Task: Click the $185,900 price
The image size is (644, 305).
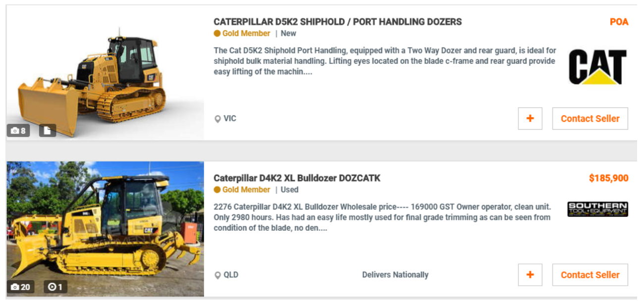Action: point(608,178)
